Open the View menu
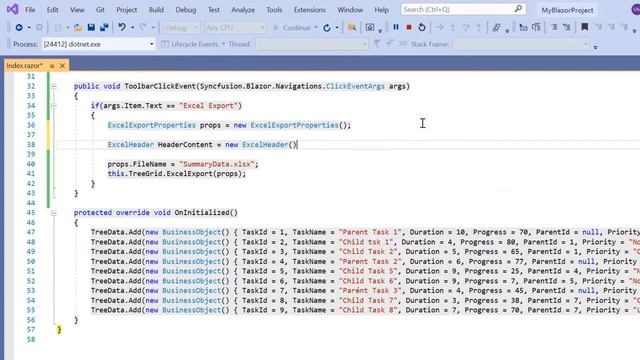The height and width of the screenshot is (360, 640). tap(77, 9)
